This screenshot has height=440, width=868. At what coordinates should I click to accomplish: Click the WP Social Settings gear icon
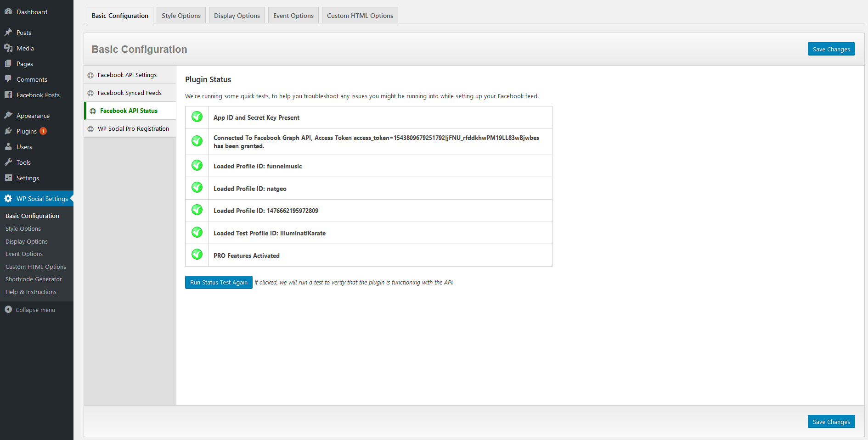(x=8, y=199)
